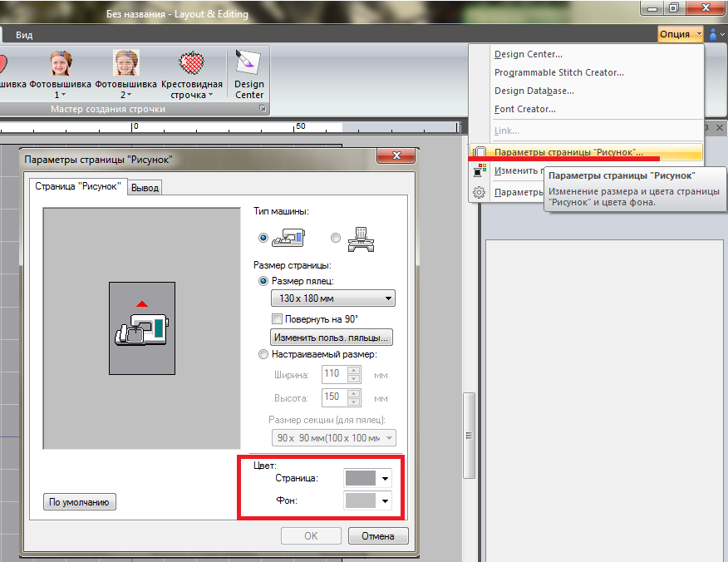Open the hoop size dropdown 130 x 180 мм
This screenshot has height=562, width=728.
pyautogui.click(x=333, y=298)
